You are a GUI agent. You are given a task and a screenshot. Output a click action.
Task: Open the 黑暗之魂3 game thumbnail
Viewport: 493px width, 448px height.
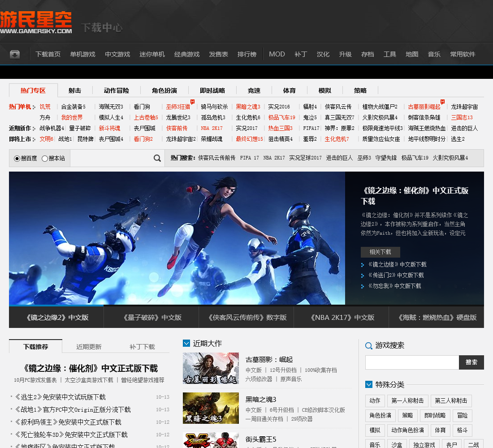pyautogui.click(x=211, y=408)
